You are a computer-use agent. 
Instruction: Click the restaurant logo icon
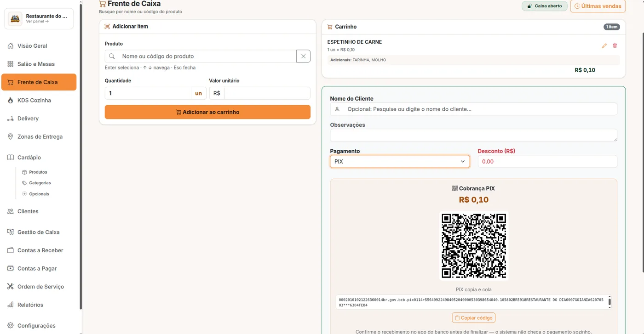point(15,18)
